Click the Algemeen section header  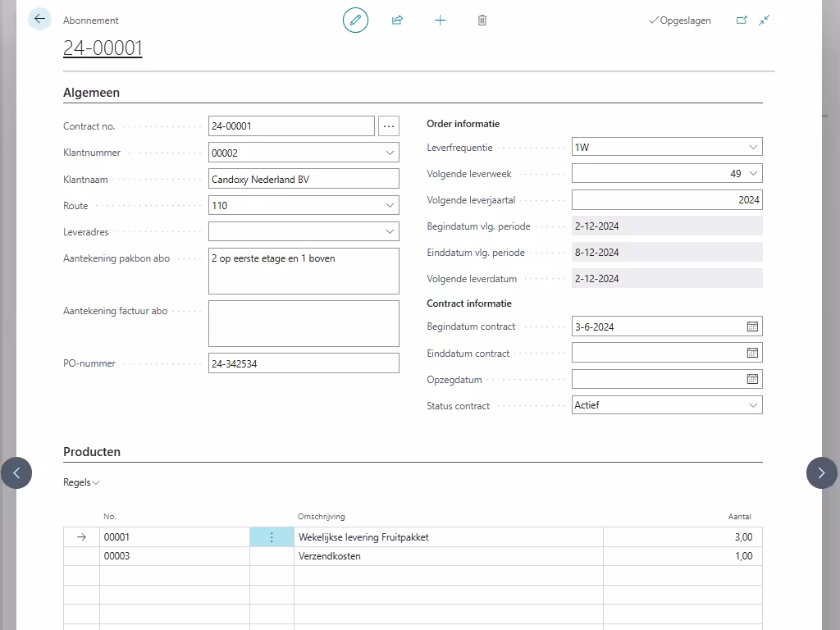point(91,93)
